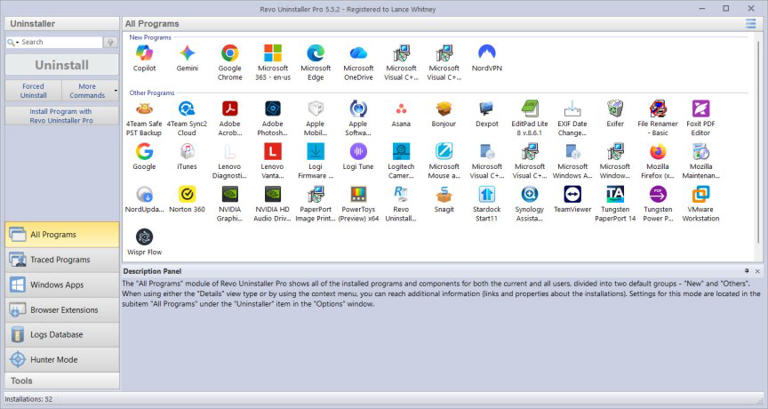Open the search options magnifier dropdown
768x409 pixels.
[12, 43]
